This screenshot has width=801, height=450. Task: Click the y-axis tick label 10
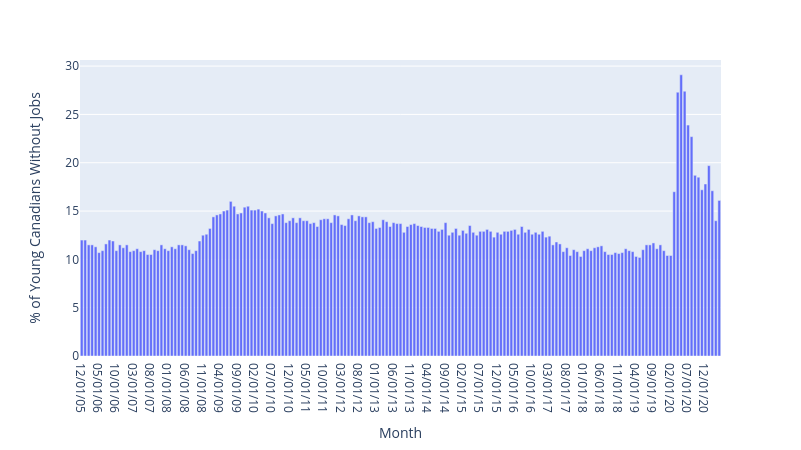(x=72, y=259)
